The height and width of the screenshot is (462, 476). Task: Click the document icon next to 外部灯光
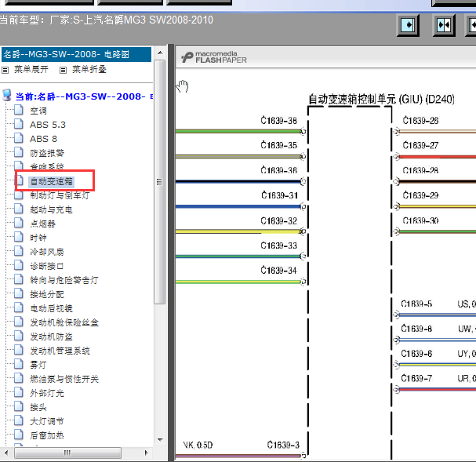coord(19,392)
